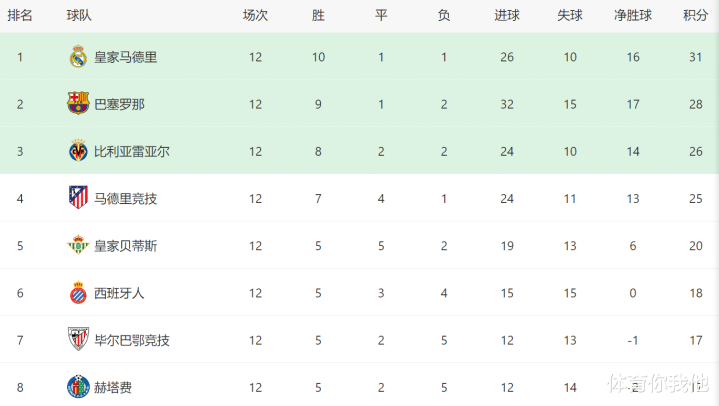Click the Atlético Madrid crest icon
The height and width of the screenshot is (406, 719).
pos(78,198)
